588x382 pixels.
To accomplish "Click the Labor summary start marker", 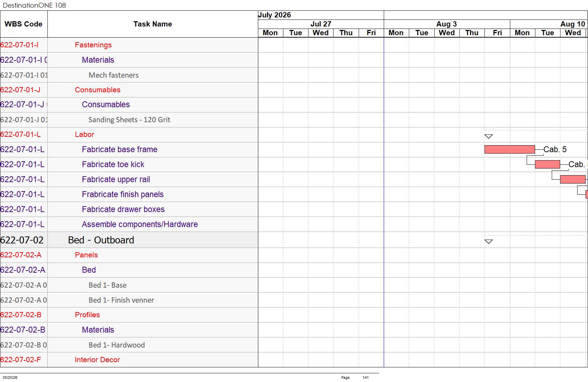I will click(x=489, y=137).
